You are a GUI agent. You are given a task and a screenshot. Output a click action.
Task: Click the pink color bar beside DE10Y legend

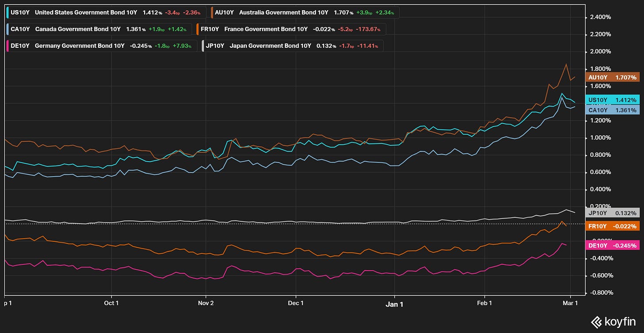tap(8, 46)
